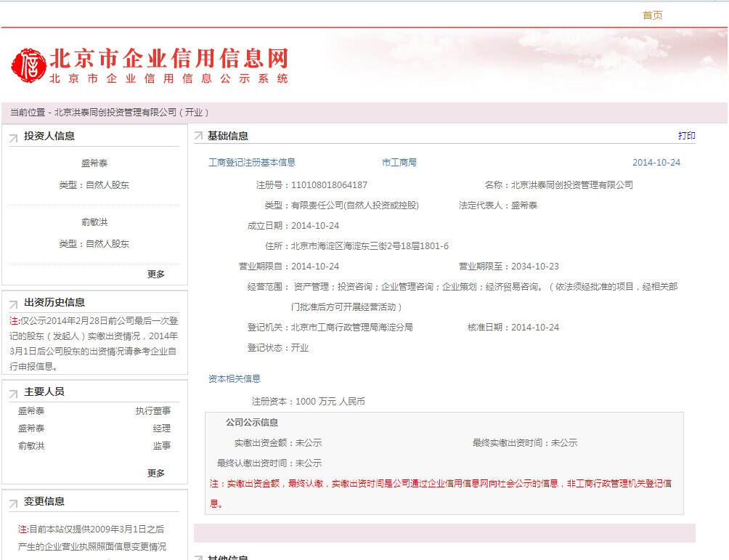Select the 市工商局 tab
Image resolution: width=729 pixels, height=560 pixels.
(399, 163)
